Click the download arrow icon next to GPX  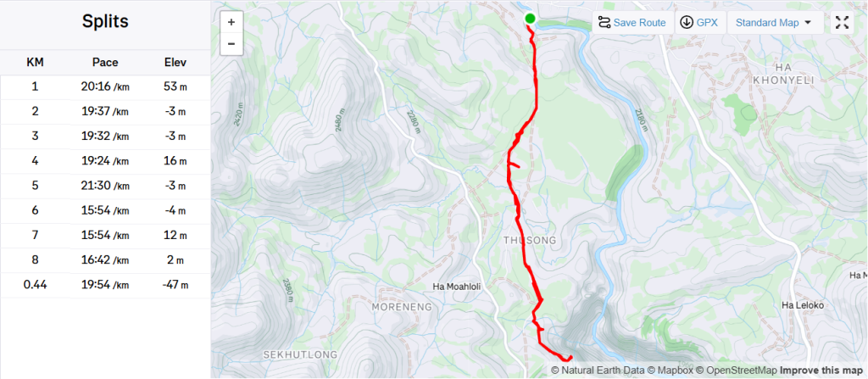pyautogui.click(x=687, y=23)
